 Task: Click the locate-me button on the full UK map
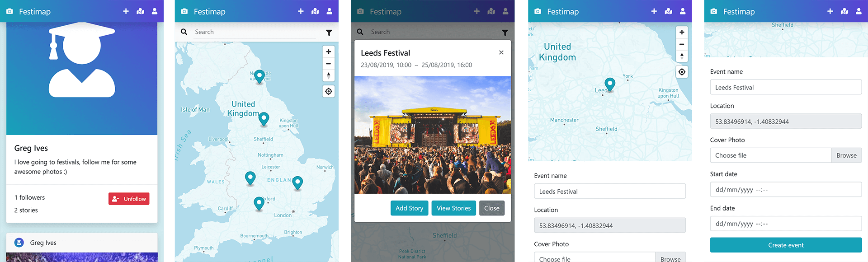click(329, 91)
